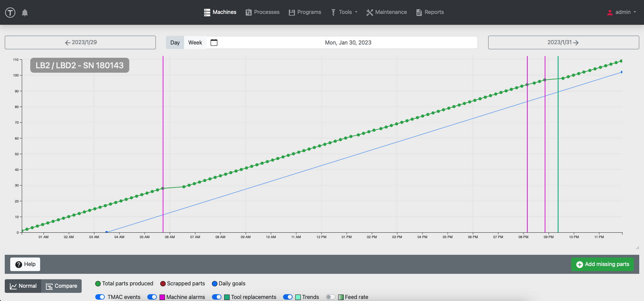Click the circled T logo icon
This screenshot has width=644, height=301.
tap(10, 13)
